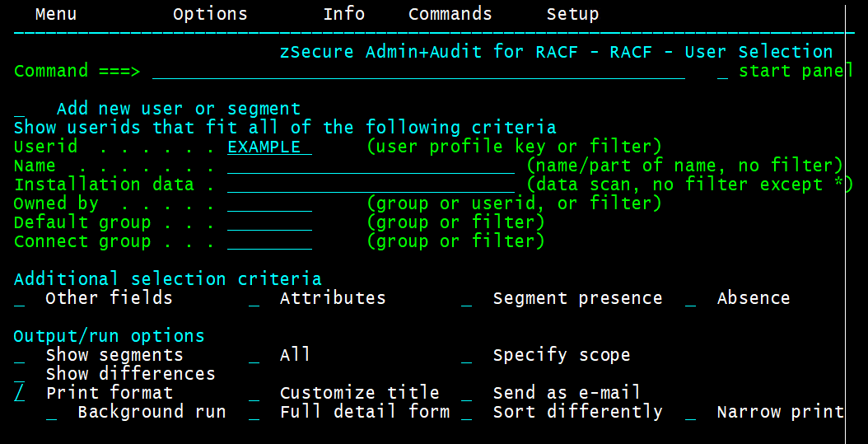
Task: Enable the Narrow print option
Action: pyautogui.click(x=690, y=412)
